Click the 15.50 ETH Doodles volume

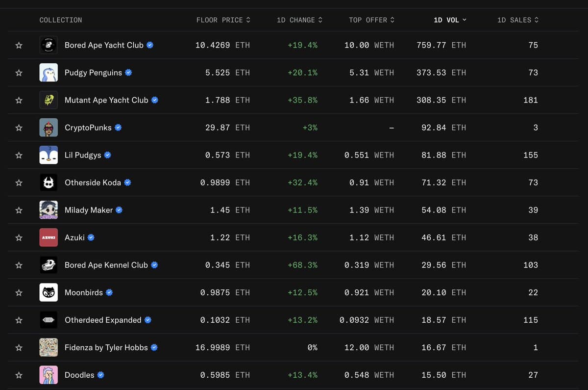(x=443, y=375)
